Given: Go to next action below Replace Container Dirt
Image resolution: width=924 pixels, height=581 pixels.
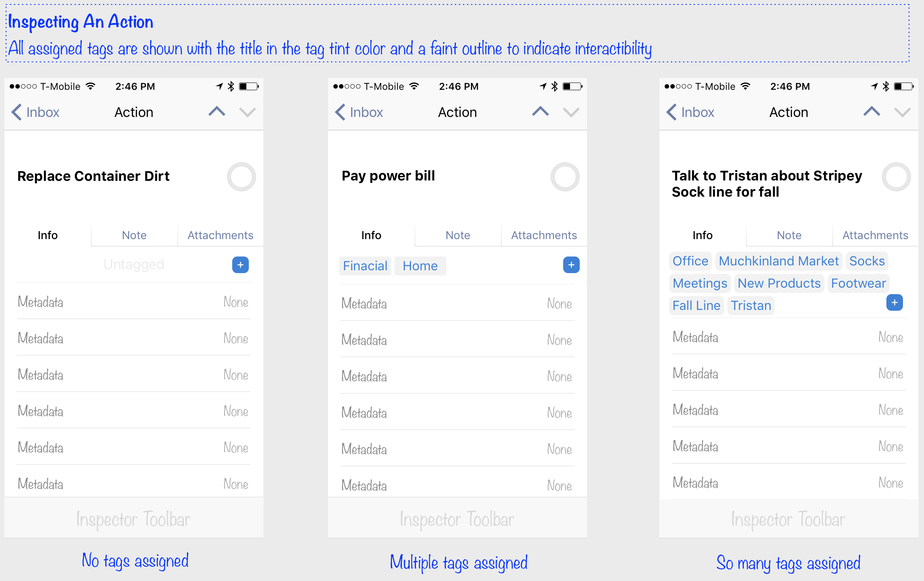Looking at the screenshot, I should pos(247,112).
